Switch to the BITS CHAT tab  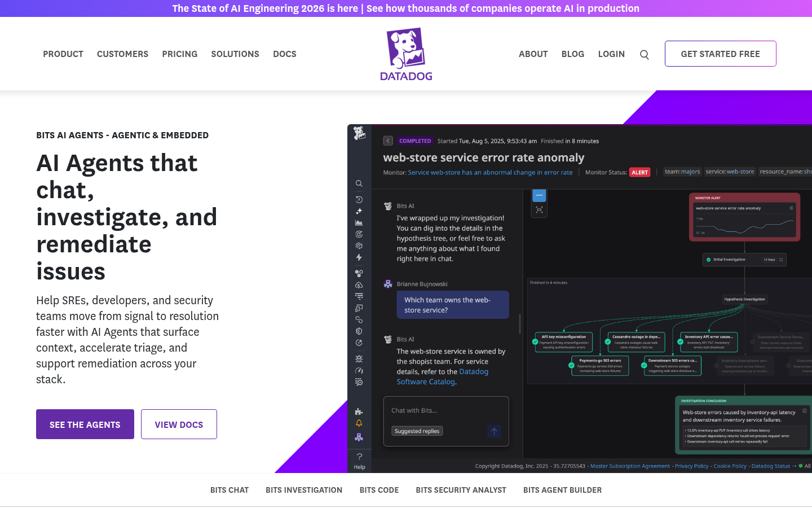230,490
